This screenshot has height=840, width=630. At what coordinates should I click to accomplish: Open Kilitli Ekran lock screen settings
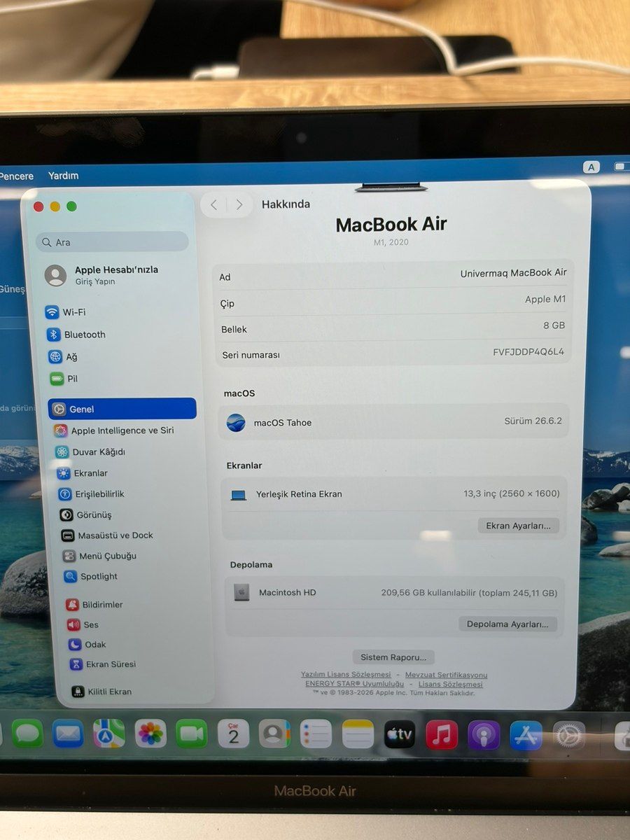[x=101, y=692]
